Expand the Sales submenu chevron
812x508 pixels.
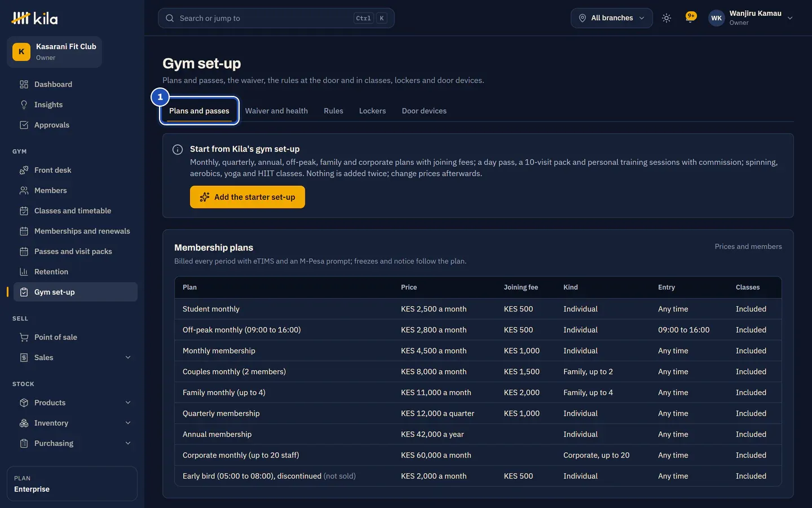tap(128, 357)
